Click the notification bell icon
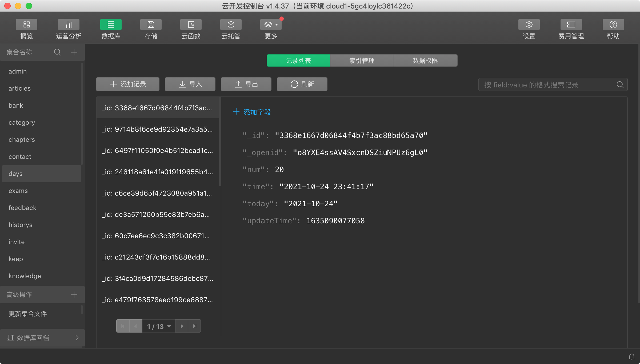Viewport: 640px width, 364px height. pos(631,357)
